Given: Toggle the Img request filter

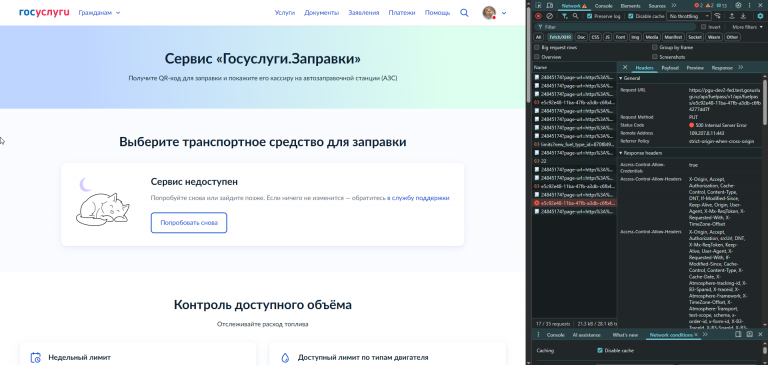Looking at the screenshot, I should pyautogui.click(x=635, y=37).
